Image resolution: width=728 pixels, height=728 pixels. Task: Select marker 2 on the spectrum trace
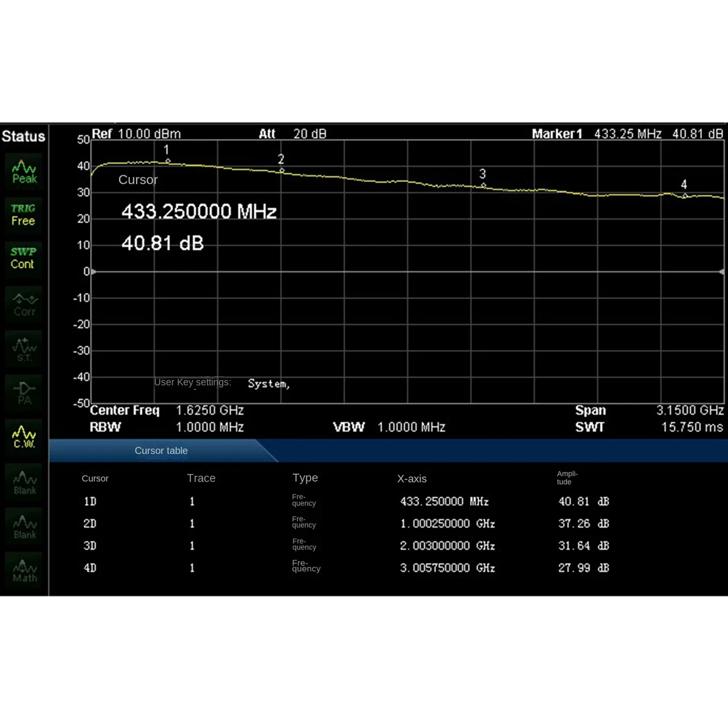coord(281,170)
